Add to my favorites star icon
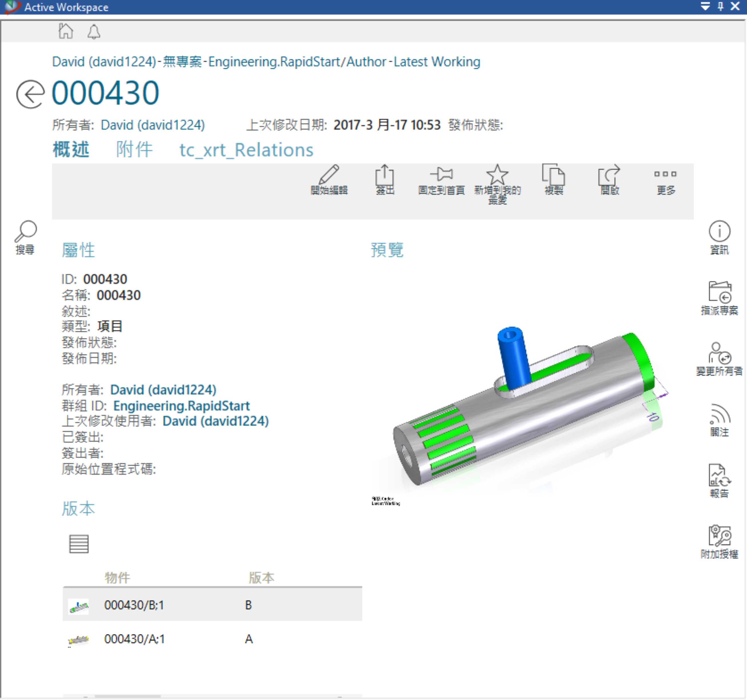This screenshot has height=700, width=747. [x=497, y=184]
